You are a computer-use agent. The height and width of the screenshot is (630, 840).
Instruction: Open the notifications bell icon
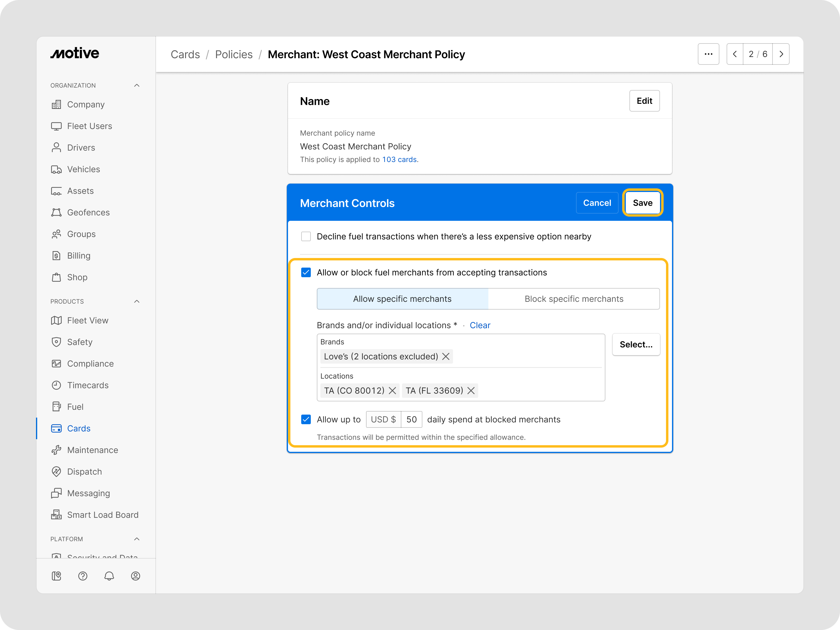109,576
